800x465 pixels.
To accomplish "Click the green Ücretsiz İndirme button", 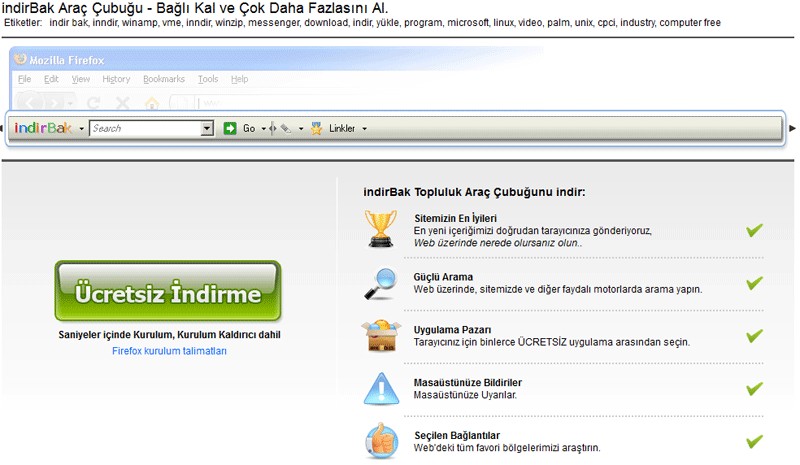I will 168,291.
